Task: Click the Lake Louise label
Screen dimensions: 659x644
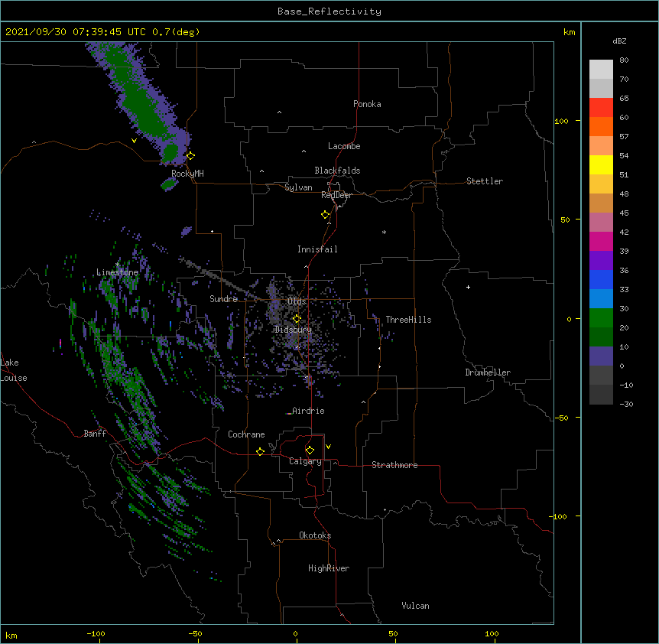Action: point(14,370)
